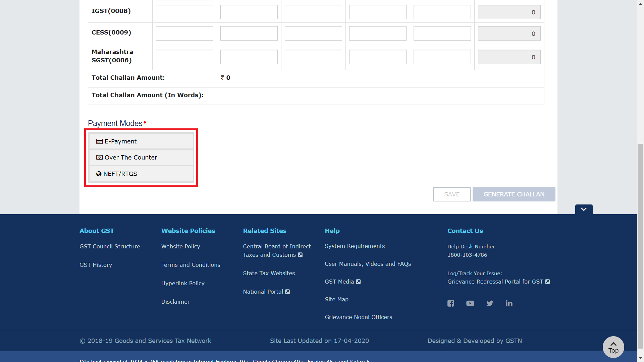Click first input in Maharashtra SGST row
644x362 pixels.
tap(184, 57)
